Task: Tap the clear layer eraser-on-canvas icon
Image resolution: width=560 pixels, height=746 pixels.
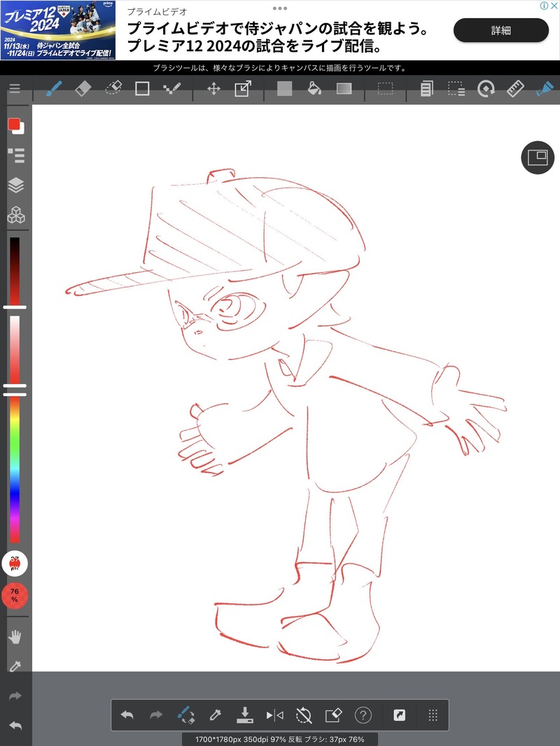Action: click(x=333, y=715)
